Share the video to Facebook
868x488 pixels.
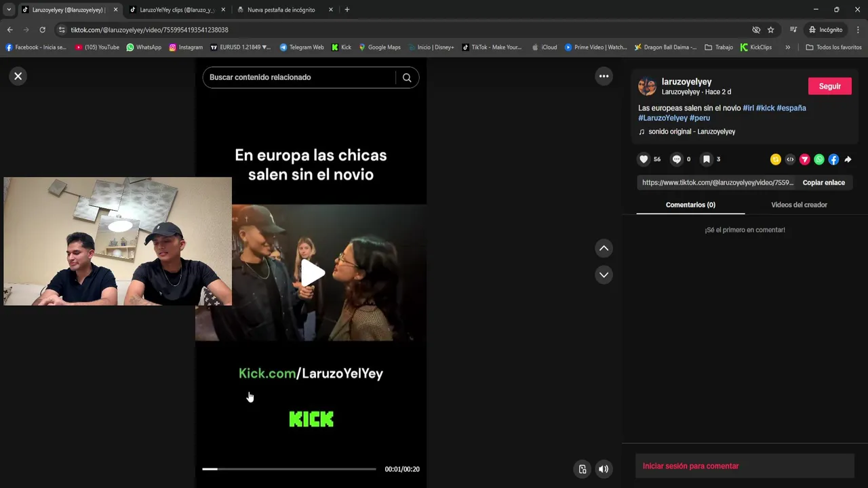833,159
